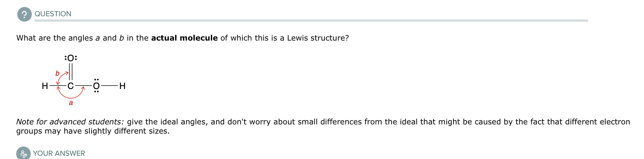This screenshot has width=644, height=159.
Task: Click the "groups may have slightly different sizes" line
Action: pos(93,131)
